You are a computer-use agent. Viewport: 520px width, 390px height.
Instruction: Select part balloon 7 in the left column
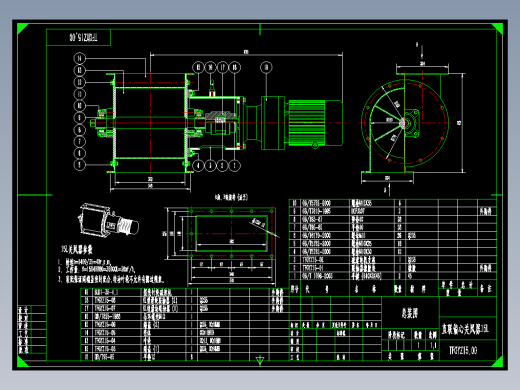click(79, 142)
